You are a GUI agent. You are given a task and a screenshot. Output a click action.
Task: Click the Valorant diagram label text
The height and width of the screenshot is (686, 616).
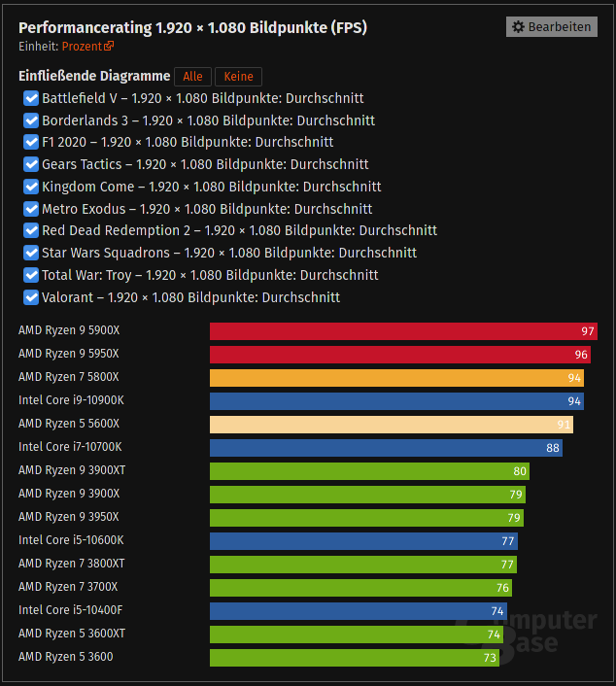190,297
